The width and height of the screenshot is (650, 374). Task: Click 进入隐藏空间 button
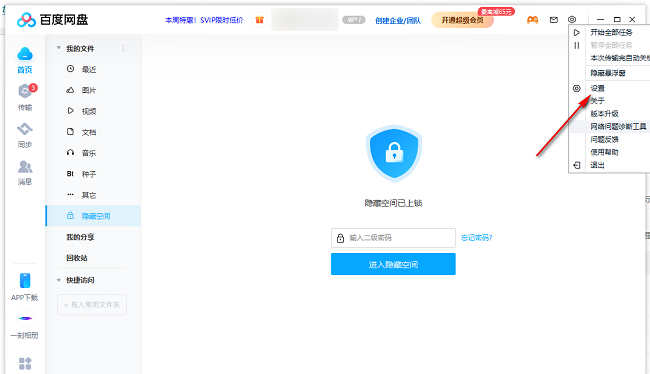[x=393, y=264]
